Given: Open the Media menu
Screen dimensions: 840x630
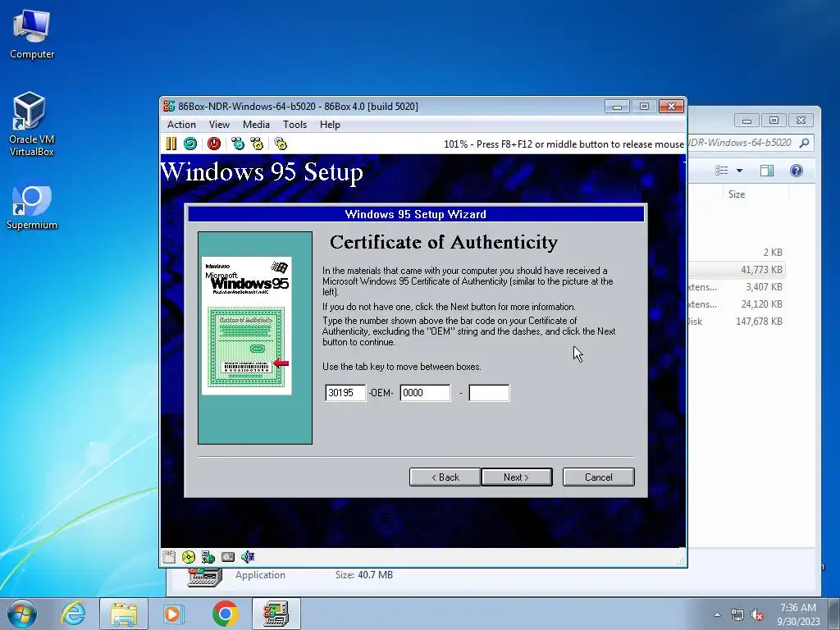Looking at the screenshot, I should (256, 125).
